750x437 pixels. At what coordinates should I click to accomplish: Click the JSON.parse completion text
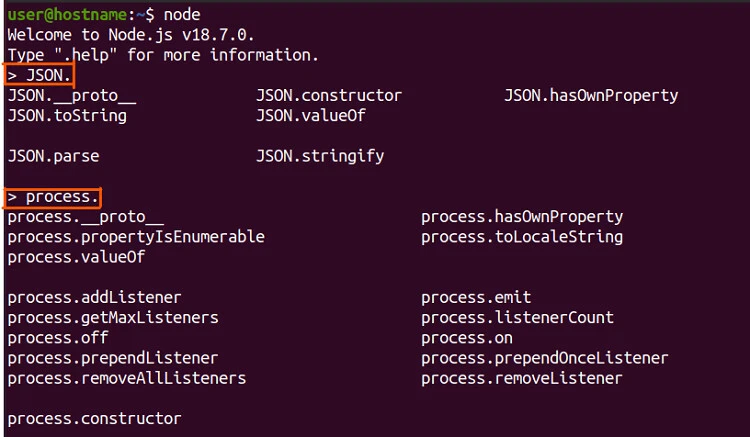53,156
